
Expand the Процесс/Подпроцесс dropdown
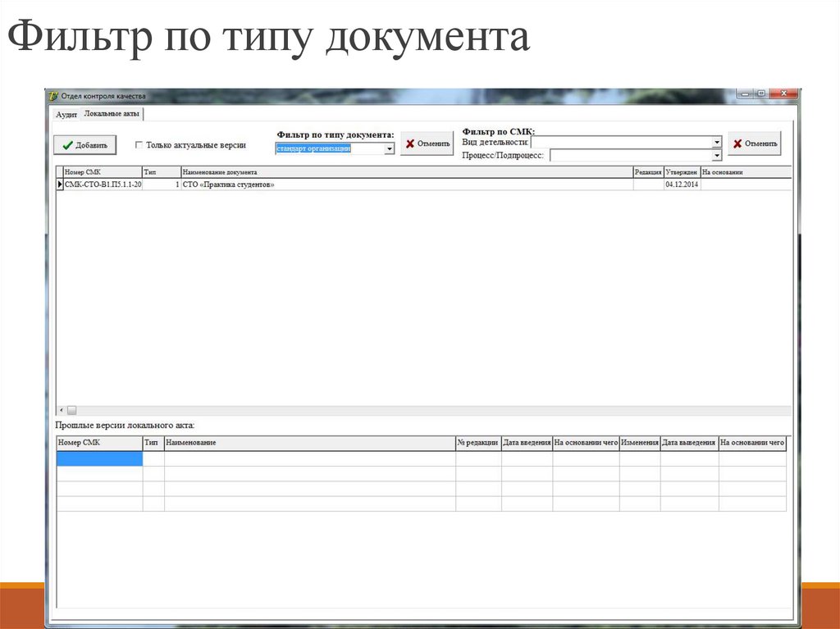717,155
